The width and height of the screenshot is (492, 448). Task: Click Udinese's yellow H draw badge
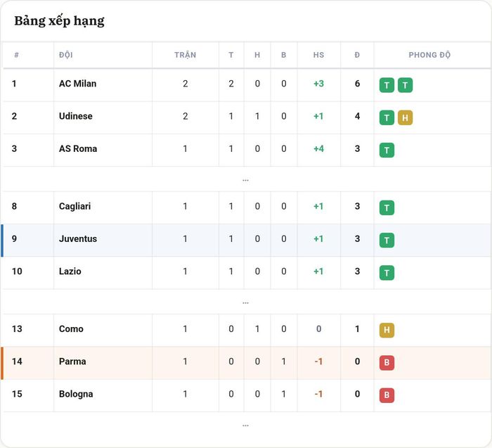coord(405,117)
